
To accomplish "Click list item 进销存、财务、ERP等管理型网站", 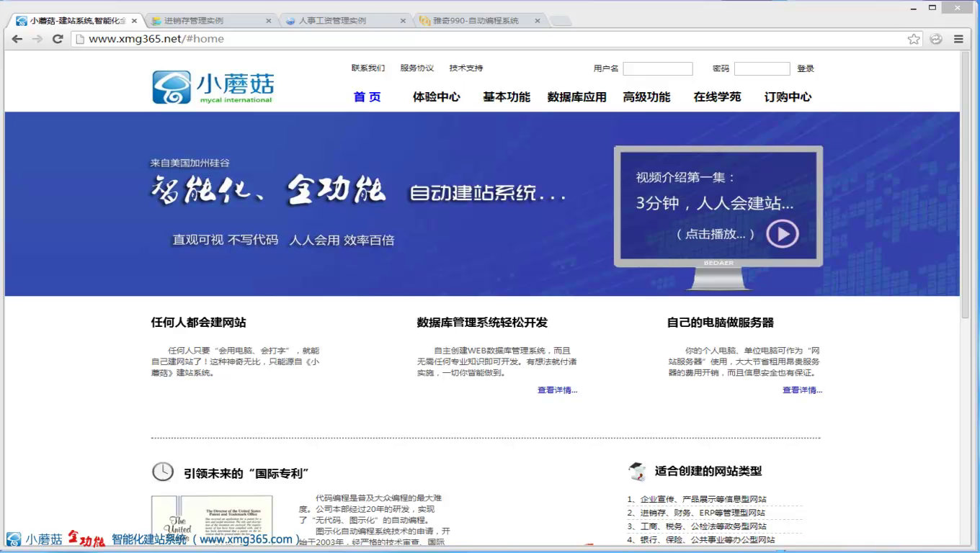I will coord(696,513).
